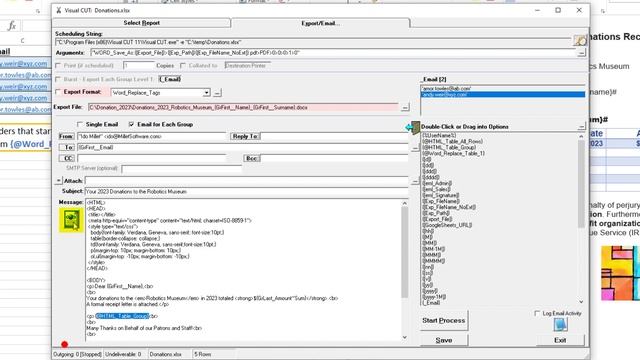Select {[Exp_FileName_NoExt]} in options list

[x=449, y=207]
